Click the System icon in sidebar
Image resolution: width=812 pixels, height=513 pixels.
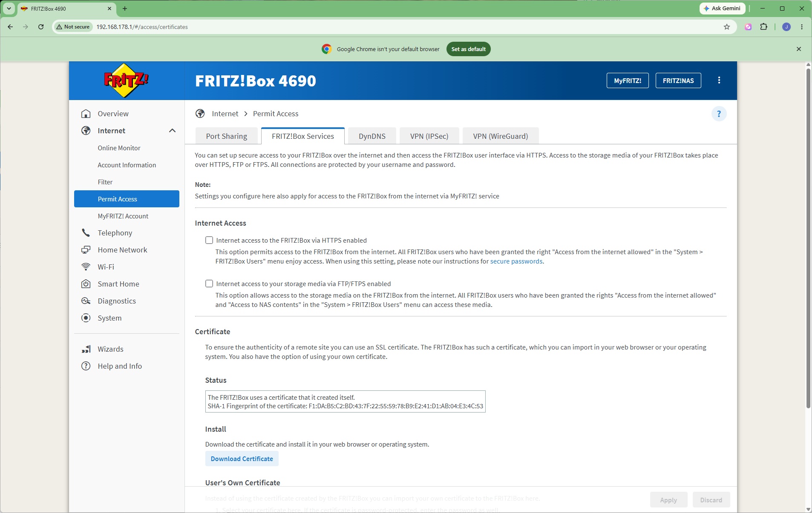tap(86, 318)
